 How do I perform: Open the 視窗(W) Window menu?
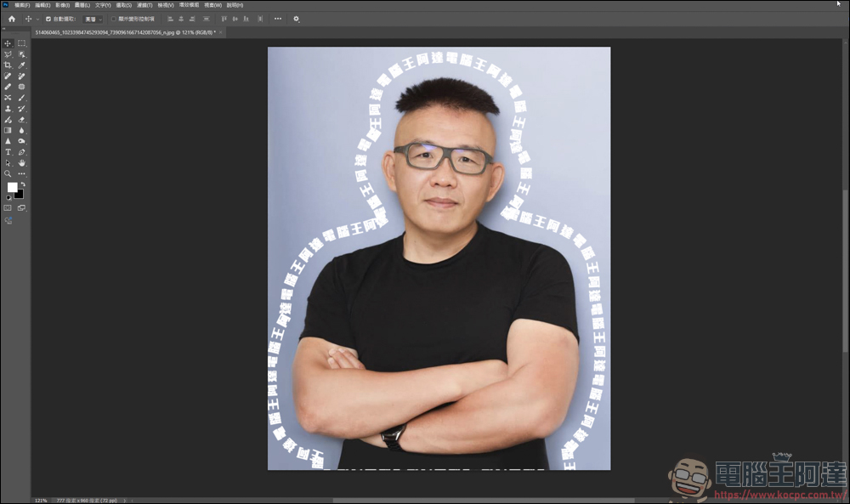point(212,5)
